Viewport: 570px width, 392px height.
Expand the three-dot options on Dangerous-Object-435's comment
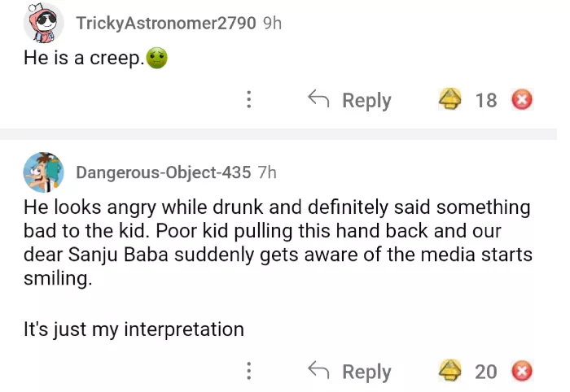[x=248, y=372]
